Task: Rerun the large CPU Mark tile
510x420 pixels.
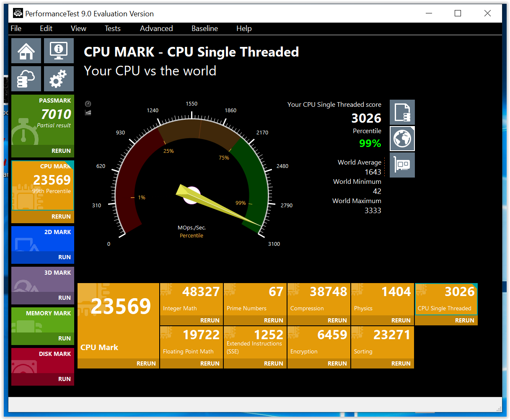Action: (x=118, y=364)
